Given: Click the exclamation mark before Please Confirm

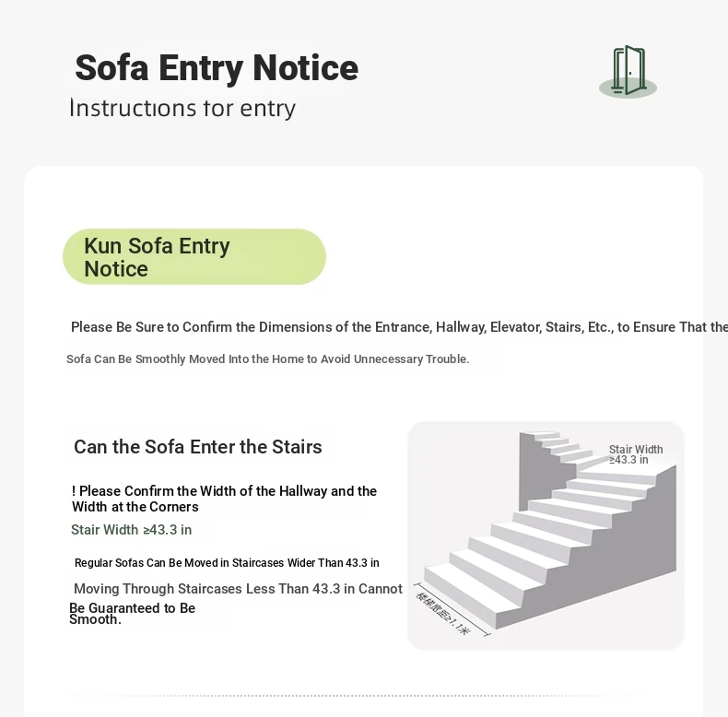Looking at the screenshot, I should click(74, 491).
